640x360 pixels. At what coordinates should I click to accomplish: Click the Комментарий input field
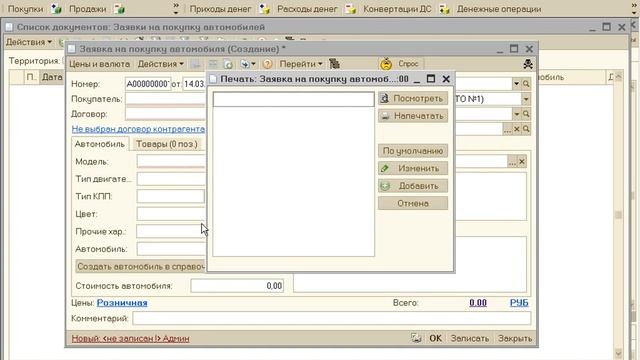[x=332, y=318]
